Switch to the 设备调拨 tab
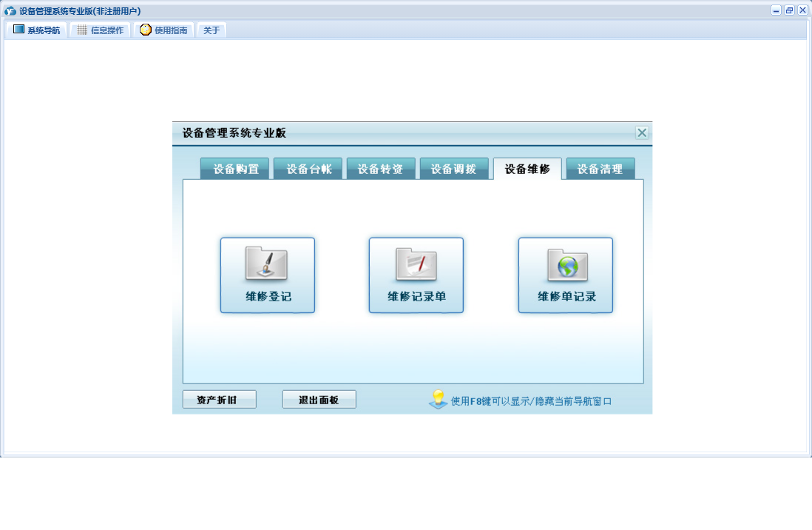 pyautogui.click(x=454, y=169)
